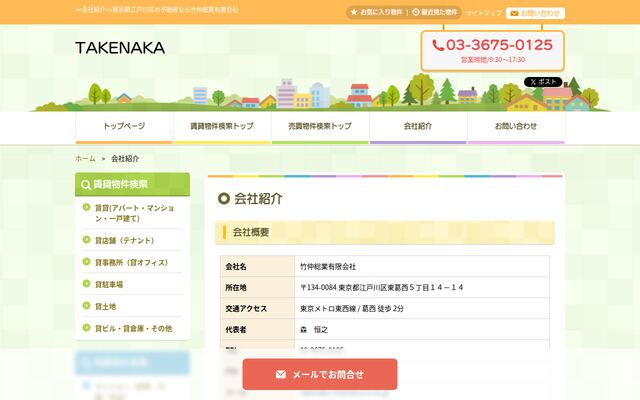Viewport: 640px width, 400px height.
Task: Open the 賃貸物件検索トップ navigation tab
Action: (222, 127)
